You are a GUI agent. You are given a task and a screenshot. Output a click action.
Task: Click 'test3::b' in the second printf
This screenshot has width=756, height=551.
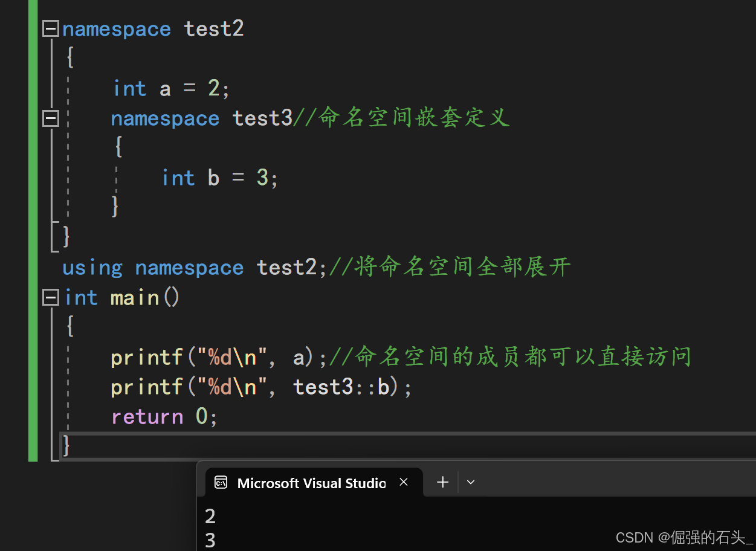pyautogui.click(x=341, y=387)
